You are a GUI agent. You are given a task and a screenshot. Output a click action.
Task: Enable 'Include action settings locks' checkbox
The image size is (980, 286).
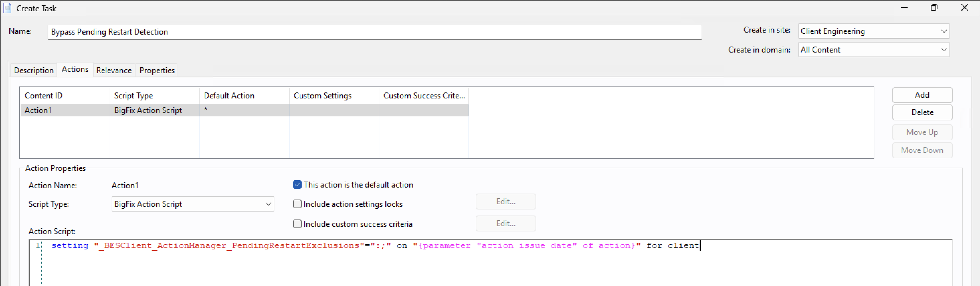[x=297, y=204]
